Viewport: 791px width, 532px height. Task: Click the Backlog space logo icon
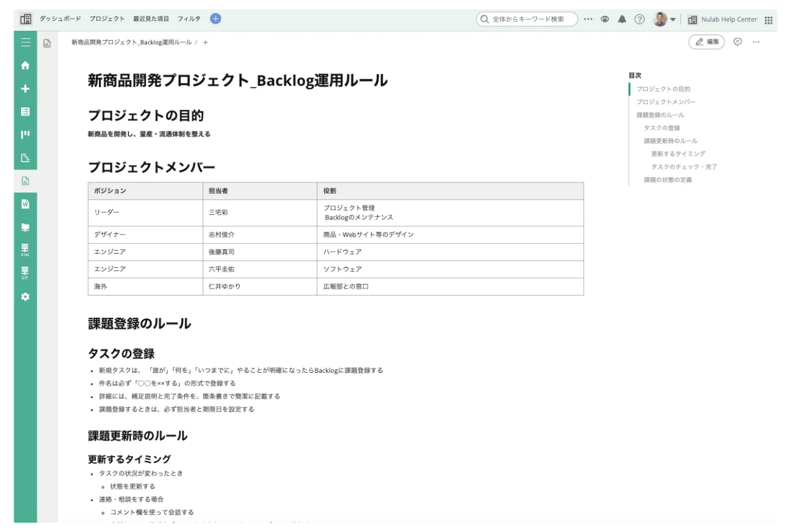(26, 19)
